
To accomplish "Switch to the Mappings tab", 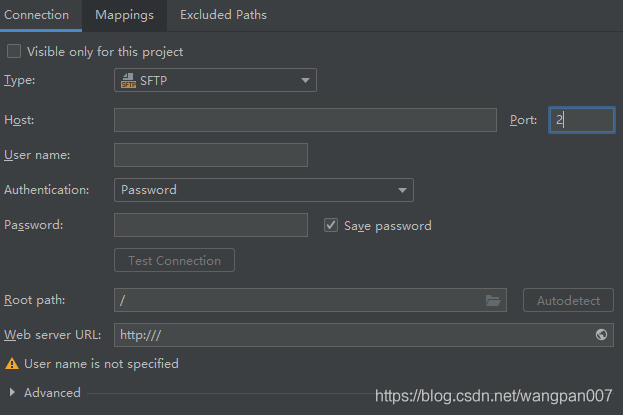I will click(124, 15).
